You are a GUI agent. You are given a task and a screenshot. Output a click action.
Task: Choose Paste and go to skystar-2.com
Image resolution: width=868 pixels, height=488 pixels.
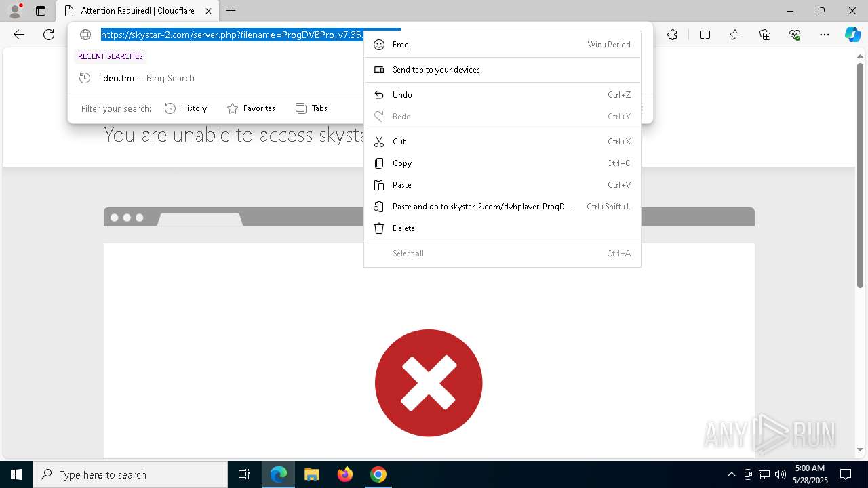tap(502, 207)
